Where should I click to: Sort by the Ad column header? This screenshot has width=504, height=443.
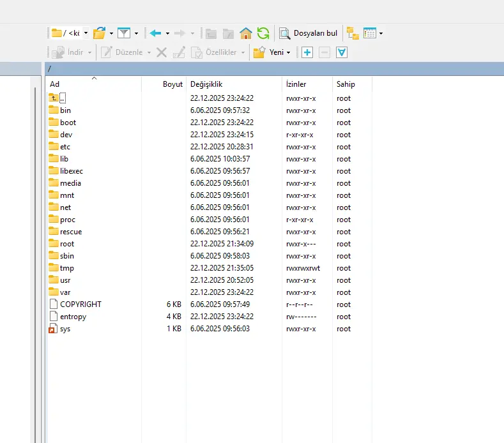55,84
